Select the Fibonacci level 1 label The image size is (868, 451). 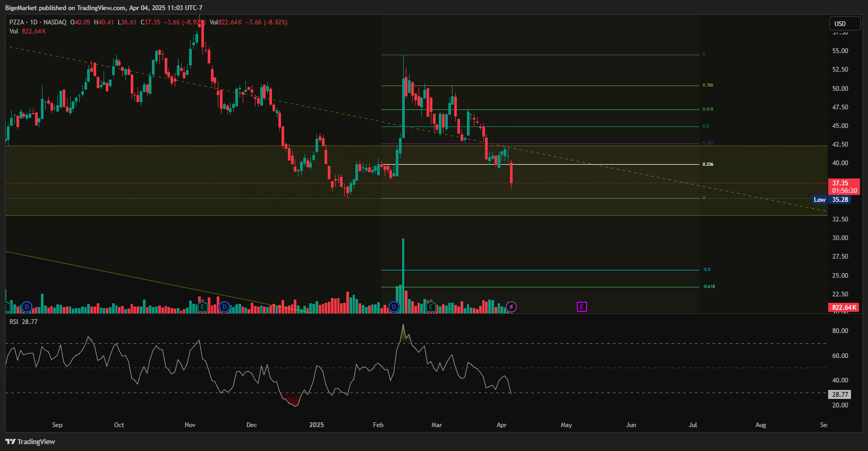point(704,54)
